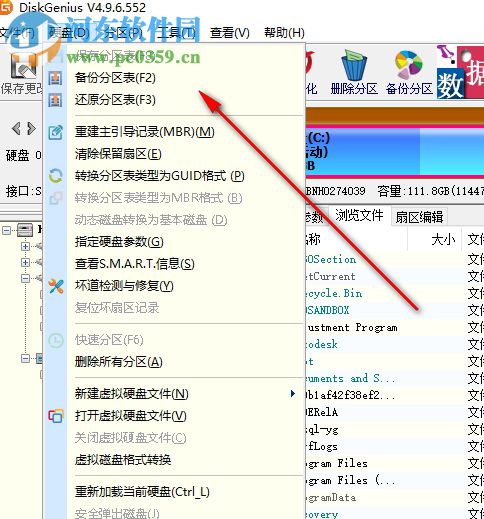Click the 保存更改 toolbar icon
The width and height of the screenshot is (484, 519).
click(23, 65)
